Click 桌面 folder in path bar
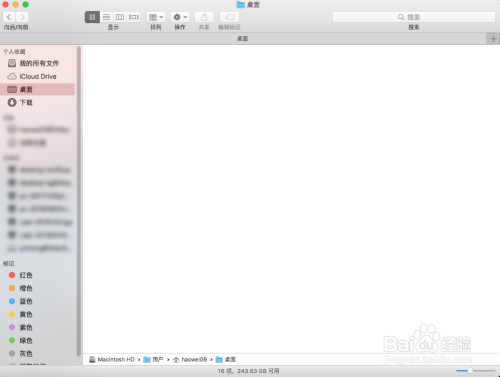Image resolution: width=500 pixels, height=377 pixels. (226, 359)
